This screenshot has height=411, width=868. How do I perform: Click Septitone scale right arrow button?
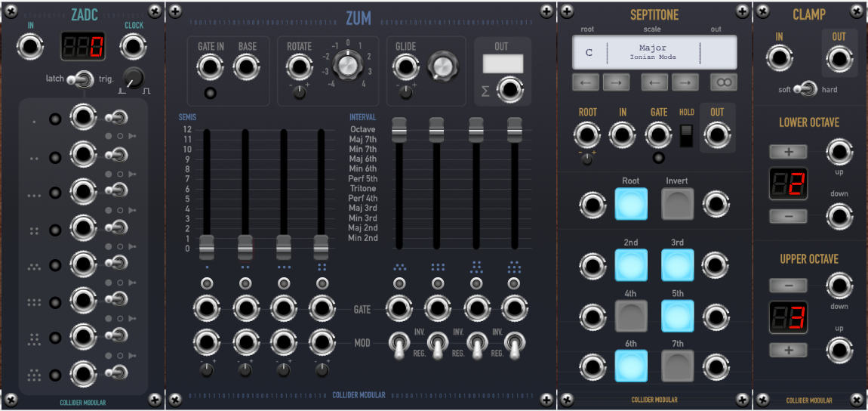[685, 82]
